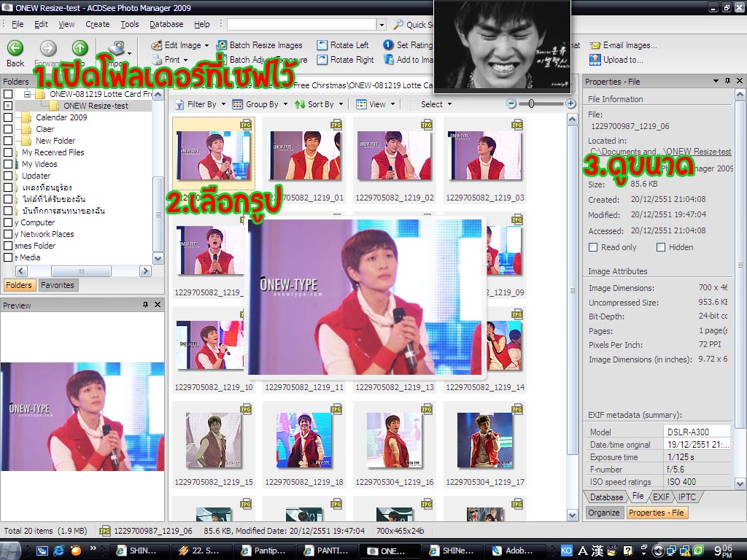
Task: Open the Create menu
Action: (x=98, y=24)
